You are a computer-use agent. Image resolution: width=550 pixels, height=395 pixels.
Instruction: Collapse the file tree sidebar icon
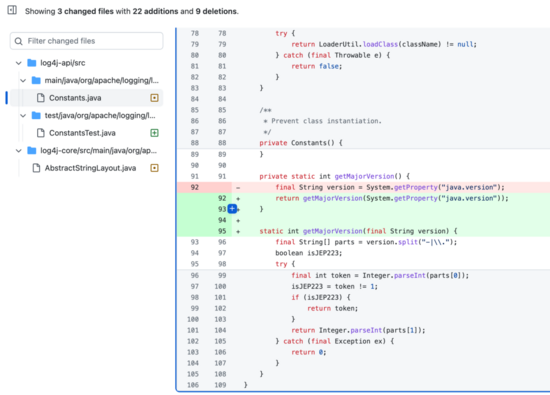12,10
